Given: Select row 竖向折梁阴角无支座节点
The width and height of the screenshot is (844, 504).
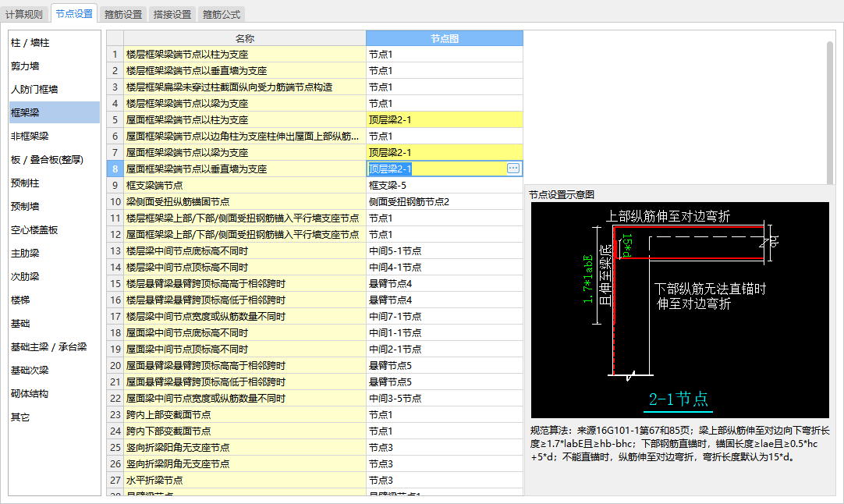Looking at the screenshot, I should pos(245,463).
